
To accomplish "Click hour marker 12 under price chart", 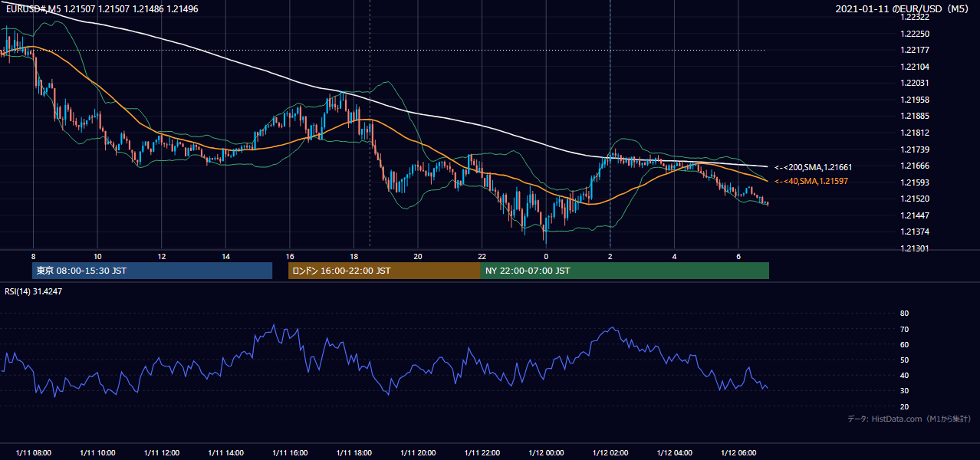I will pos(161,256).
